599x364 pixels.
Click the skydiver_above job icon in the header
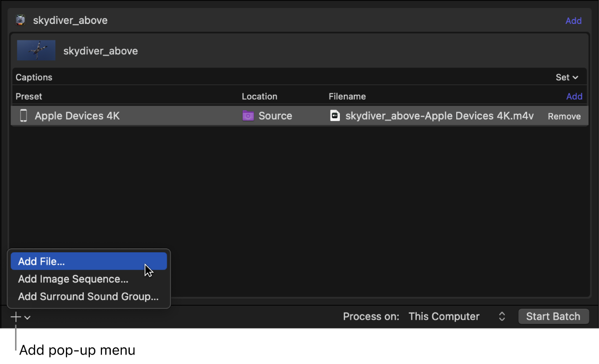[x=21, y=20]
